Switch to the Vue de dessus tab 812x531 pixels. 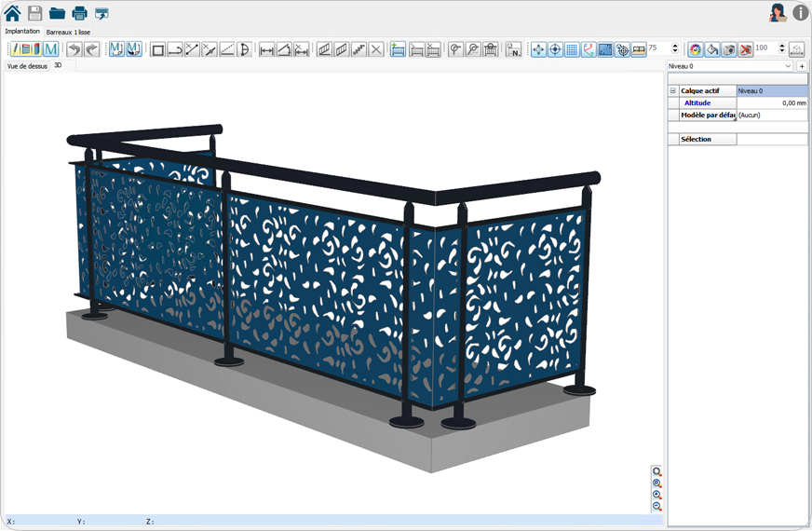click(27, 66)
